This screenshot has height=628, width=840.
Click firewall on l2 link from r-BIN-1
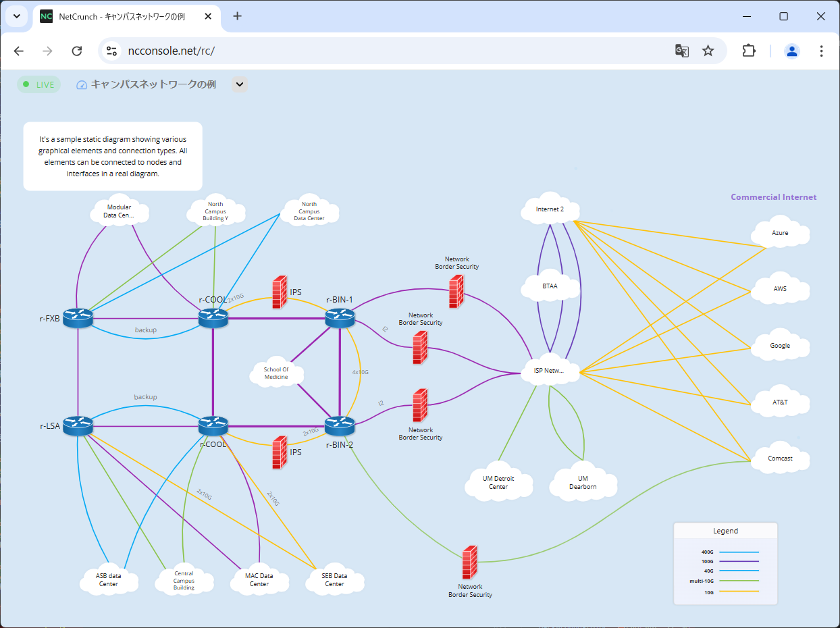pyautogui.click(x=420, y=348)
